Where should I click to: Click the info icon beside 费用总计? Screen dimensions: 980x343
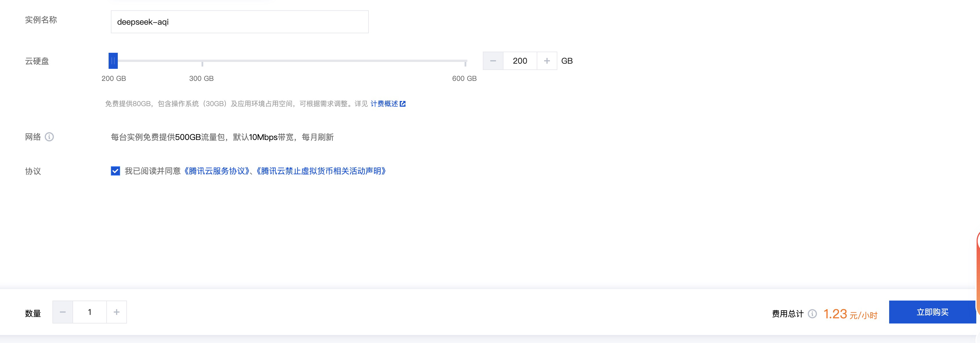click(813, 314)
